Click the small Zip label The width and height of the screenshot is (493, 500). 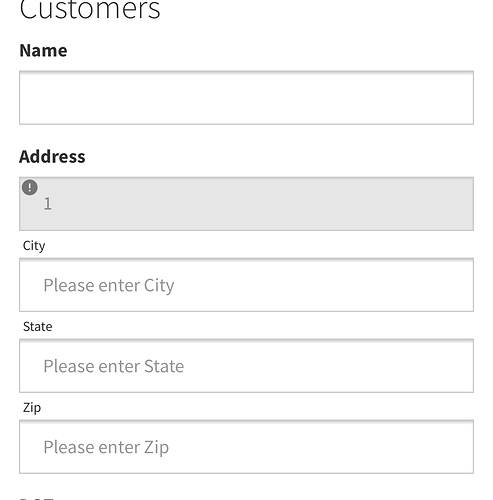click(32, 408)
